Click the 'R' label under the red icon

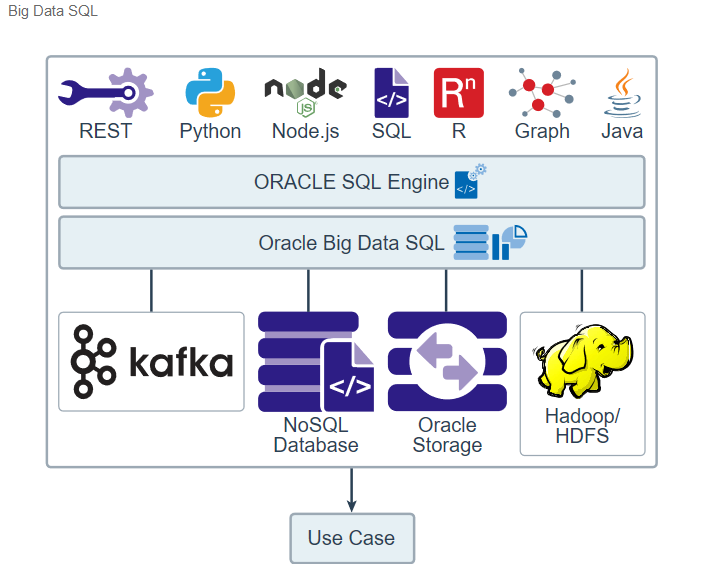pos(459,131)
